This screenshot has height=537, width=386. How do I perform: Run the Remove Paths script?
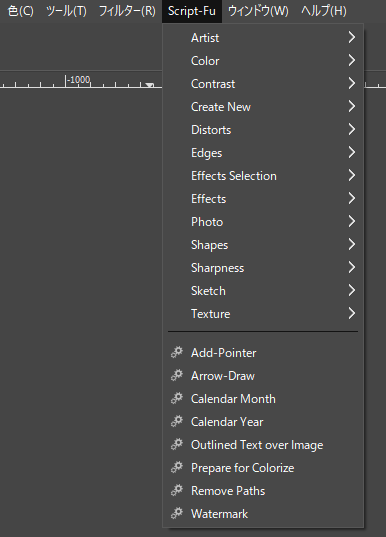[263, 491]
